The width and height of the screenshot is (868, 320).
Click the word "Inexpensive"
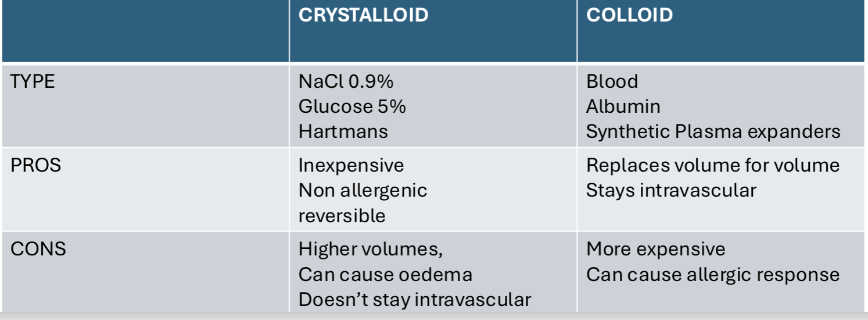(351, 165)
